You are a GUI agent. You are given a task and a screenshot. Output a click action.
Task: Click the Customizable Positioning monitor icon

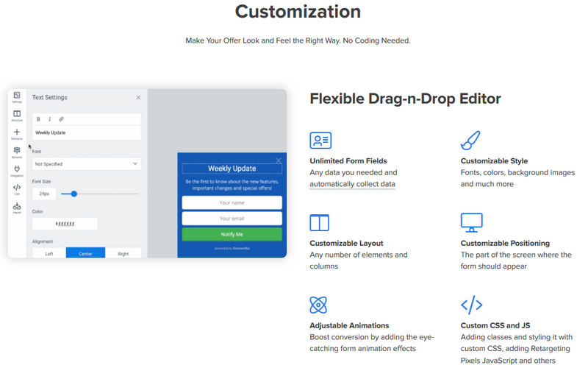coord(471,223)
